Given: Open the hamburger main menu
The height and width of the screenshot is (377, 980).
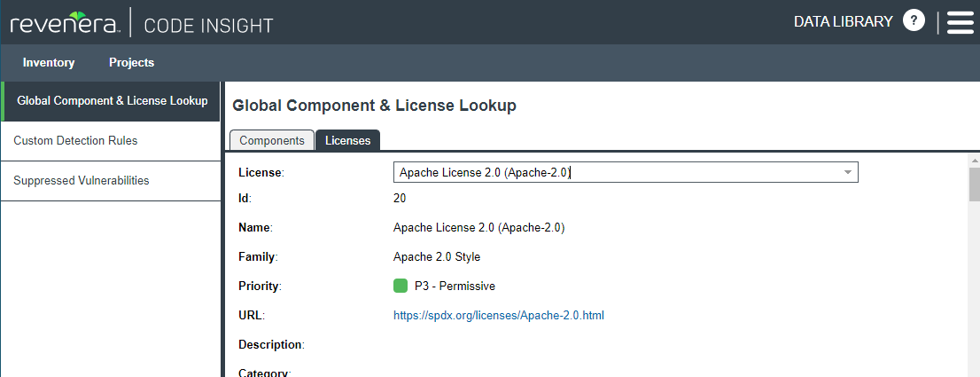Looking at the screenshot, I should (x=961, y=22).
